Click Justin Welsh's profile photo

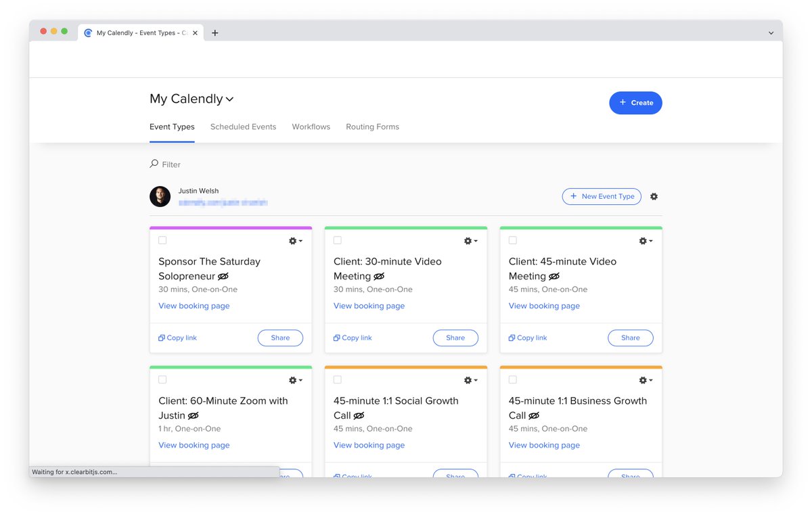coord(160,196)
